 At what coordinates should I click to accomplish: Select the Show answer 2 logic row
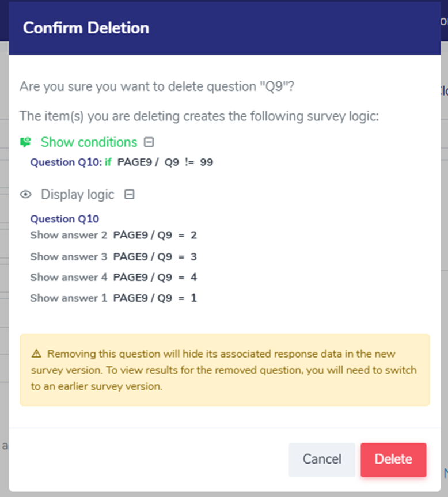point(113,235)
